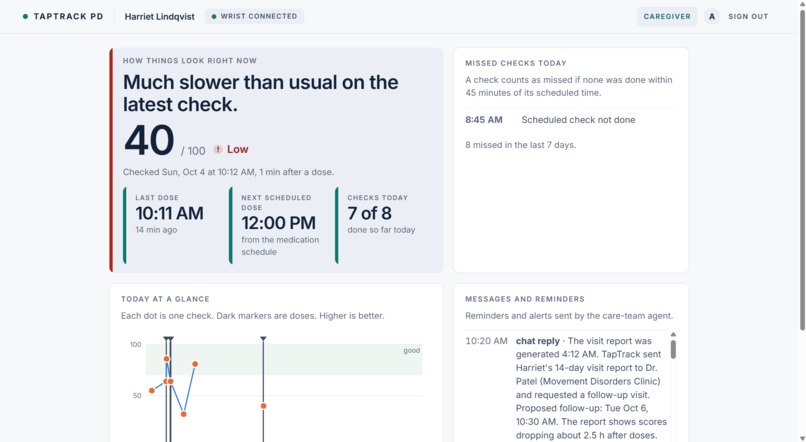
Task: Click the 'Much slower than usual' headline
Action: pyautogui.click(x=260, y=93)
